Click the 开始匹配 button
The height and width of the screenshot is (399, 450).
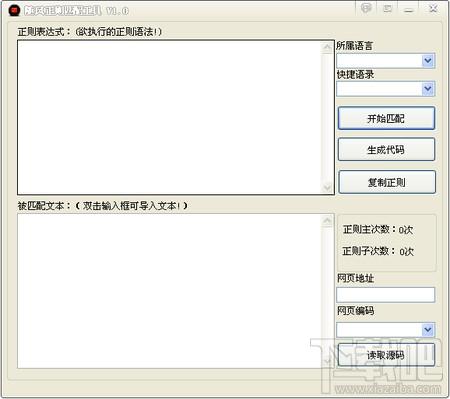[386, 118]
